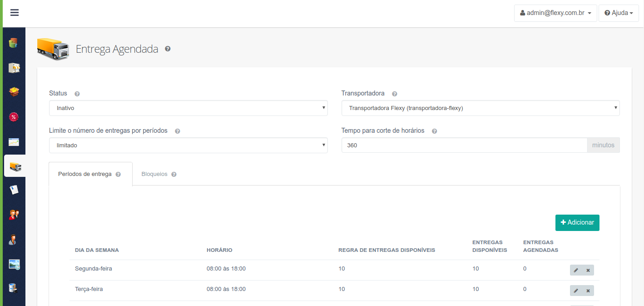Click the 360 minutes cutoff input field
Image resolution: width=644 pixels, height=306 pixels.
pos(464,145)
